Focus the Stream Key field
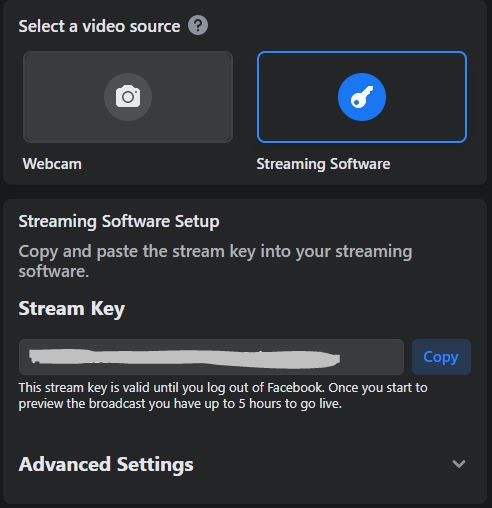 point(211,357)
